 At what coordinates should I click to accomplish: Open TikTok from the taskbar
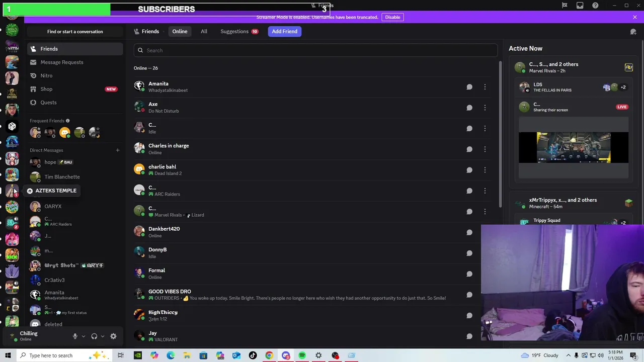tap(253, 355)
